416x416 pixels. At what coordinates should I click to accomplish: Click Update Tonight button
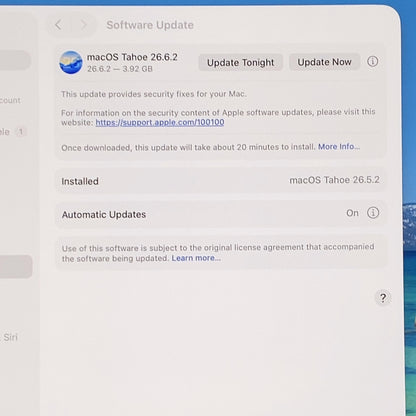coord(241,62)
